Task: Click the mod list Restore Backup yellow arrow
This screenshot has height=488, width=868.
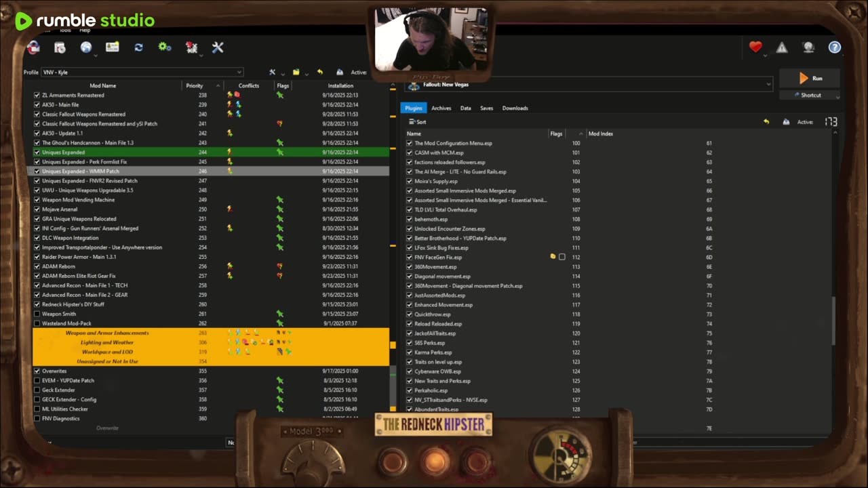Action: pyautogui.click(x=320, y=72)
